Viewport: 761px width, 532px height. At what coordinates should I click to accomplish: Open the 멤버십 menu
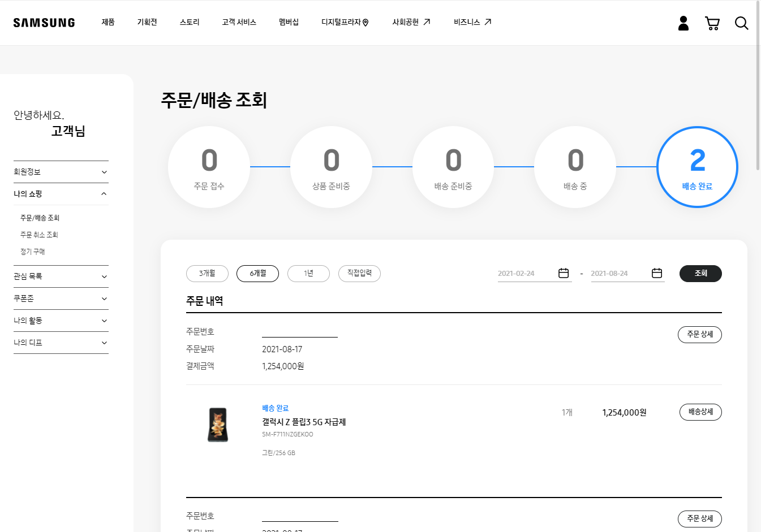pyautogui.click(x=289, y=22)
